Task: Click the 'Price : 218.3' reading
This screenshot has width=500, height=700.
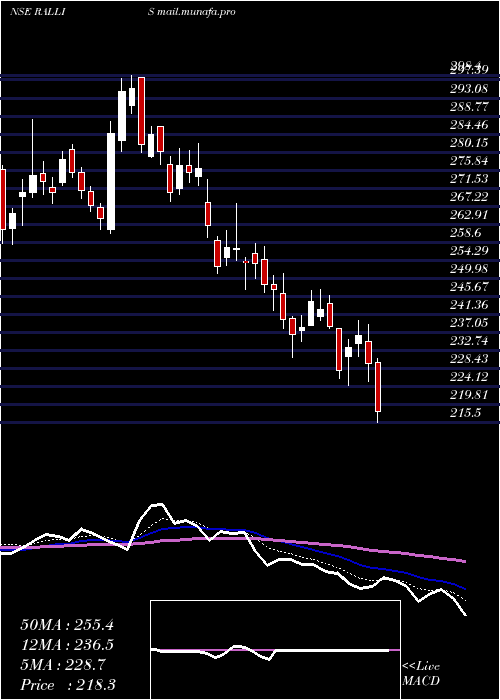Action: (68, 685)
